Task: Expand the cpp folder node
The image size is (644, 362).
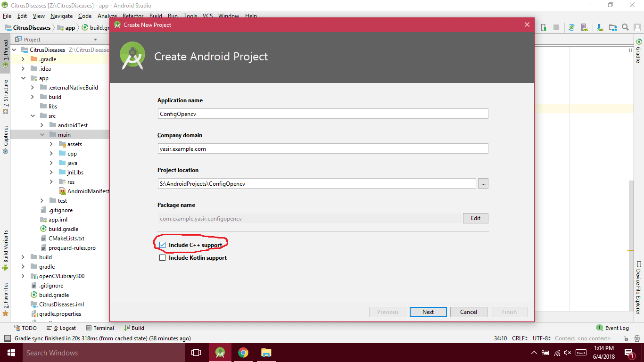Action: (x=51, y=154)
